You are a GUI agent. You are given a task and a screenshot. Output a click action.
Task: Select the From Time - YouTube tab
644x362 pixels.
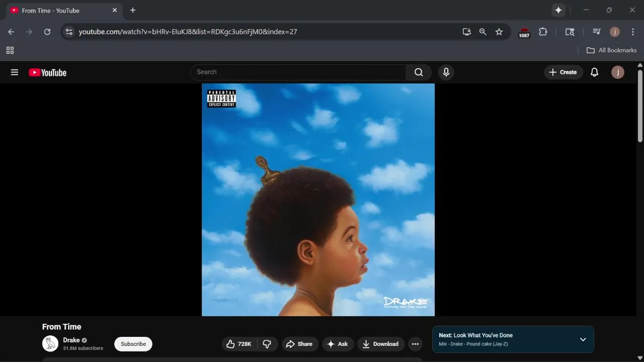pyautogui.click(x=64, y=10)
